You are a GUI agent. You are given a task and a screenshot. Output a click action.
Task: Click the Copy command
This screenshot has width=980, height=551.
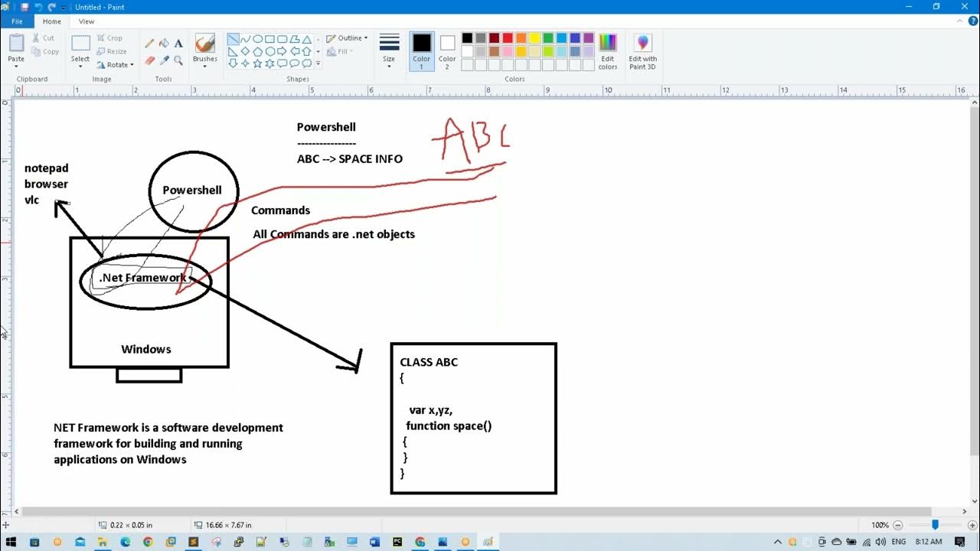(45, 51)
